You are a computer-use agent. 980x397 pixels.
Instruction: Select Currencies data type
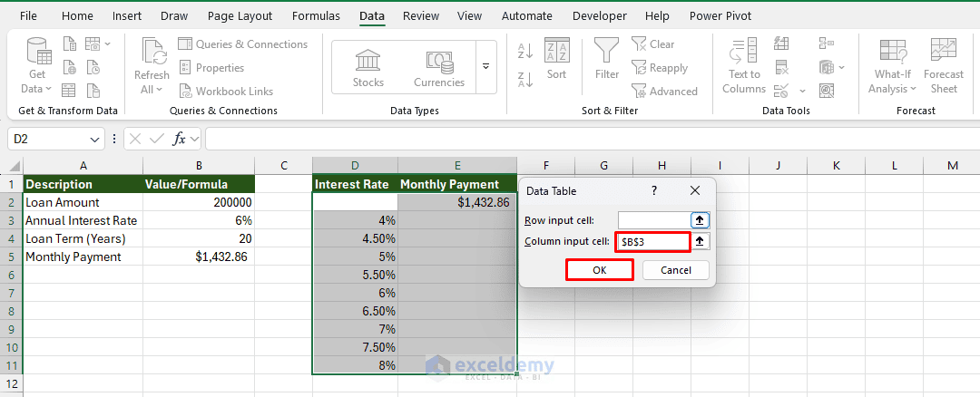click(x=439, y=69)
